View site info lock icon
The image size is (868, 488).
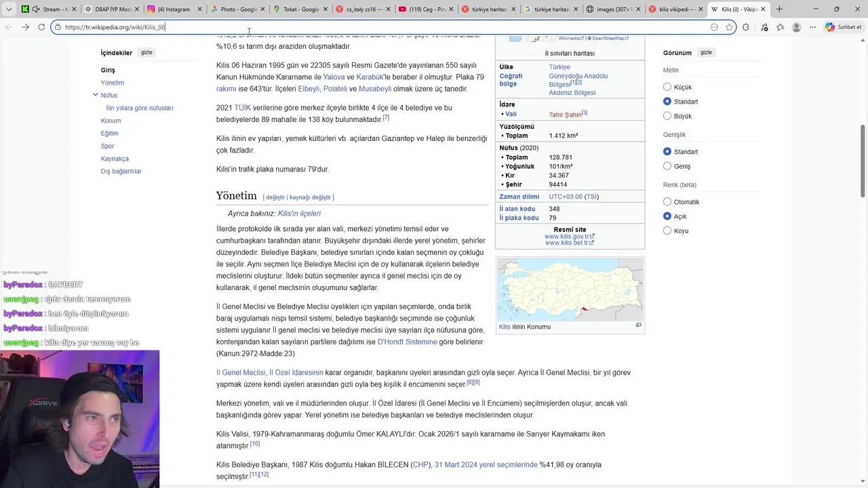pos(58,27)
